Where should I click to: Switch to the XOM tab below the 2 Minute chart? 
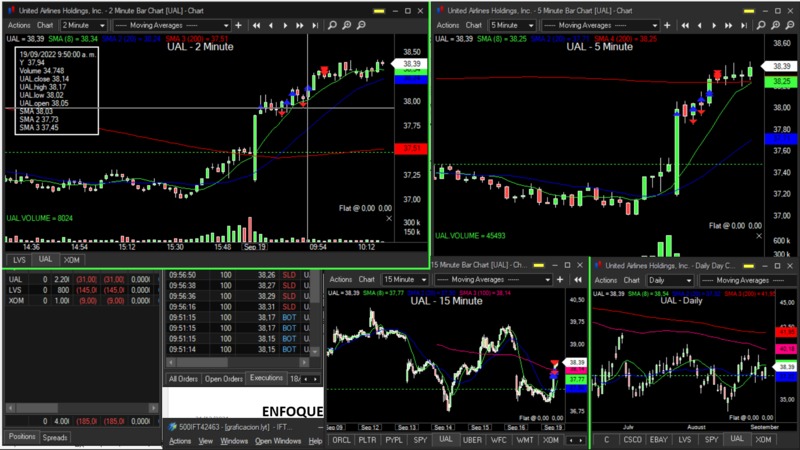coord(72,260)
